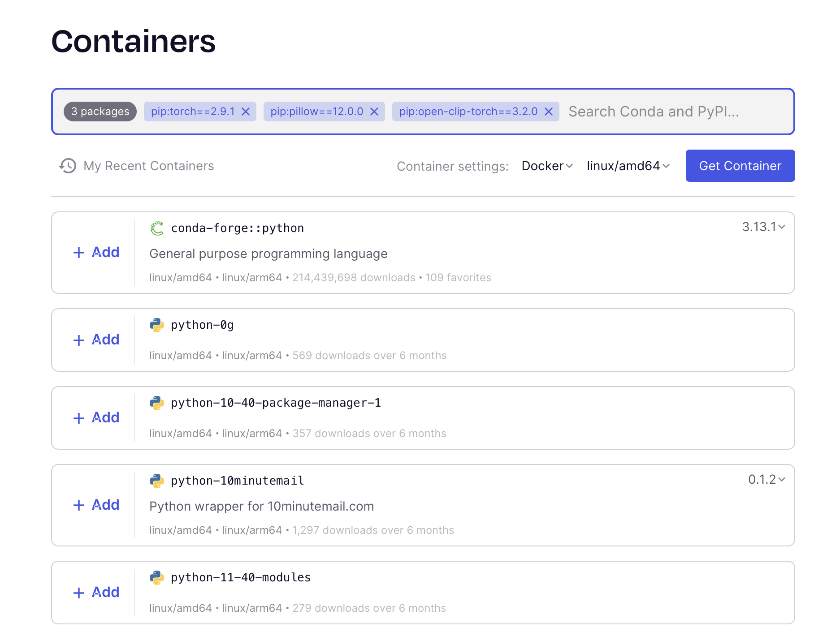Click the history icon beside My Recent Containers
The width and height of the screenshot is (840, 636).
(x=67, y=166)
